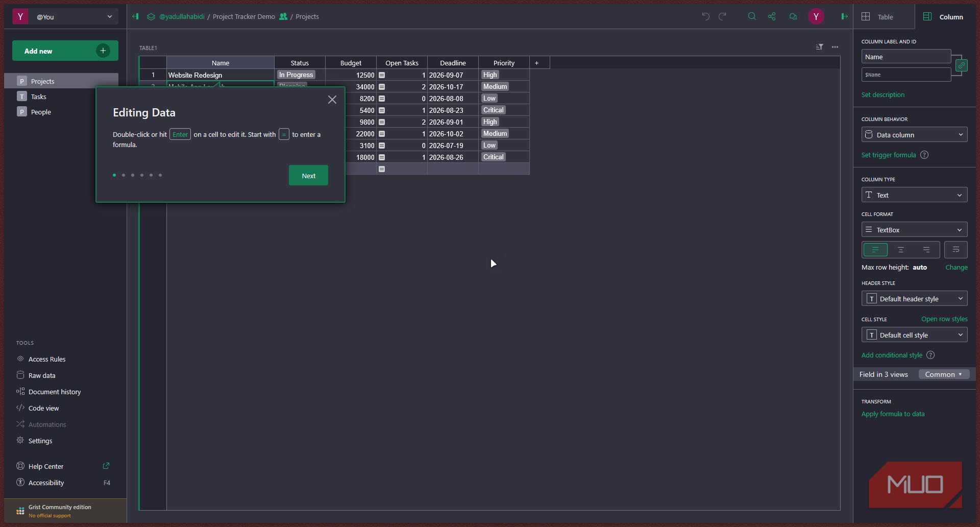Click Add conditional style link
Viewport: 980px width, 527px height.
pos(892,355)
